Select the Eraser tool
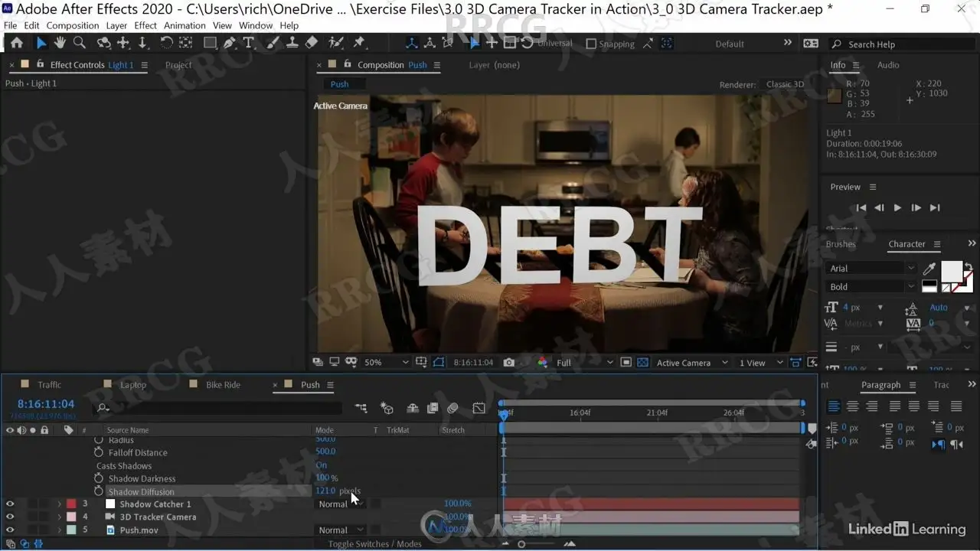The width and height of the screenshot is (980, 551). (x=311, y=44)
